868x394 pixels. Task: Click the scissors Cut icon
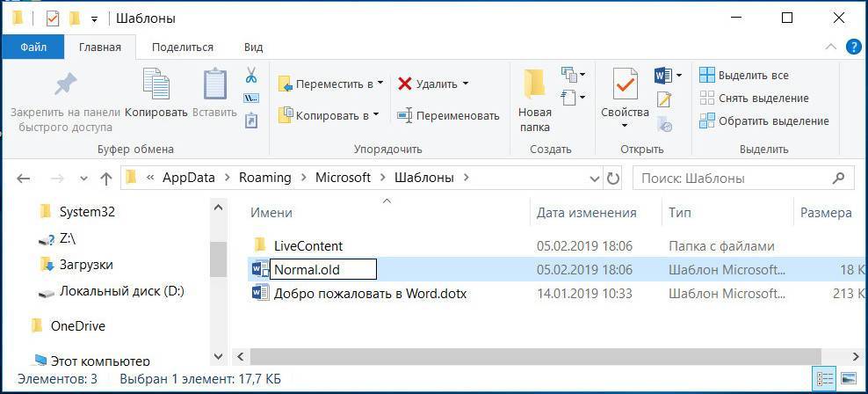(x=251, y=76)
